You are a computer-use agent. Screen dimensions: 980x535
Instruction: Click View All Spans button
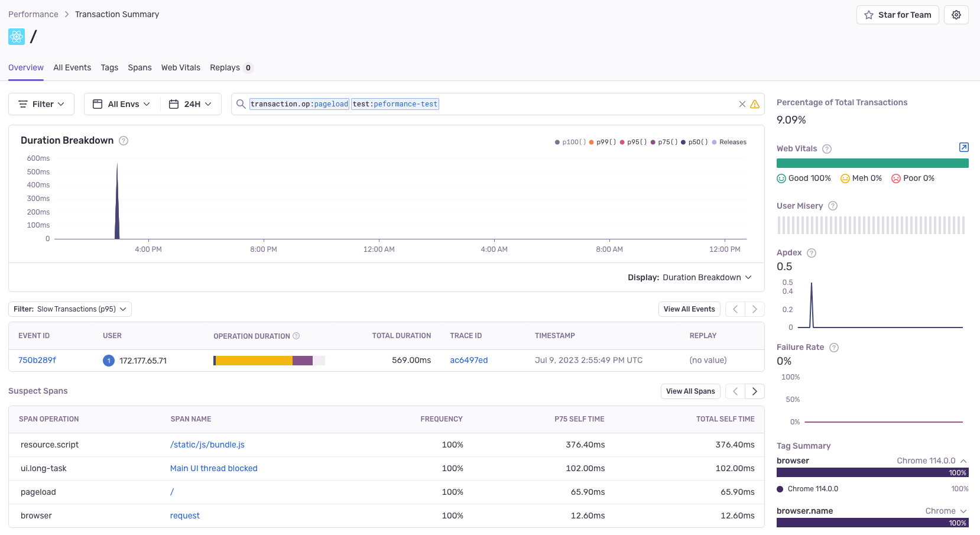[x=690, y=391]
